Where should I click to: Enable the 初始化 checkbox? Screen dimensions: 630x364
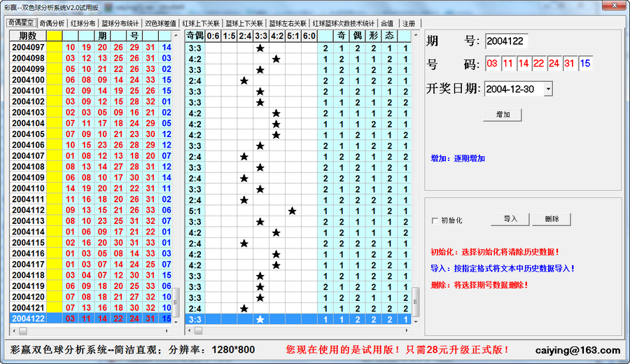(x=435, y=220)
